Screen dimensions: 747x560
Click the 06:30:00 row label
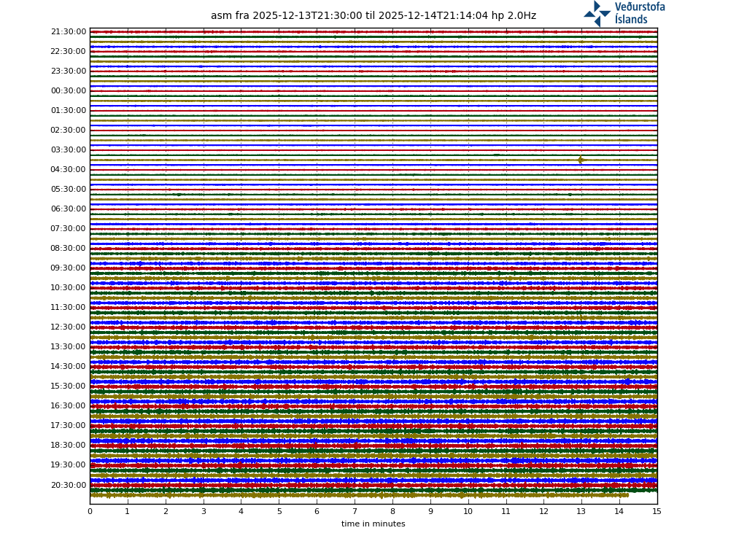coord(69,209)
